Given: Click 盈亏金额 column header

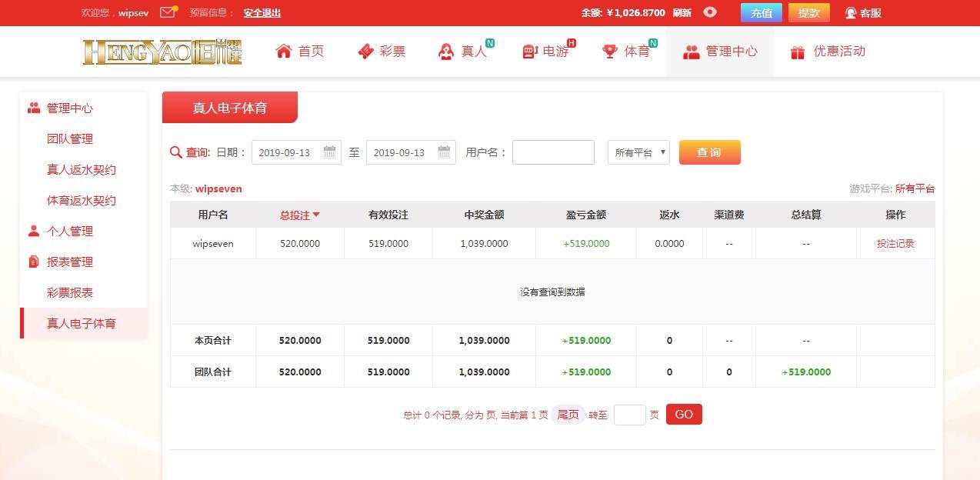Looking at the screenshot, I should point(586,215).
